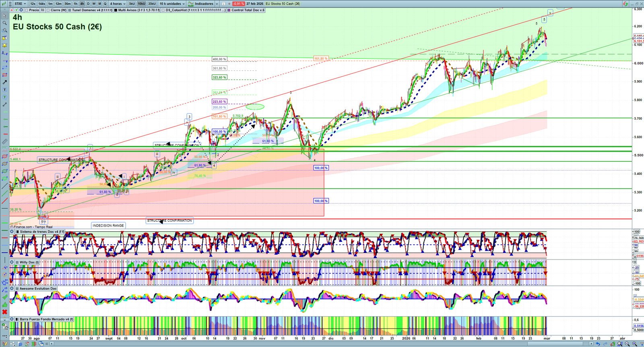Click the 35kU units button

(x=152, y=4)
